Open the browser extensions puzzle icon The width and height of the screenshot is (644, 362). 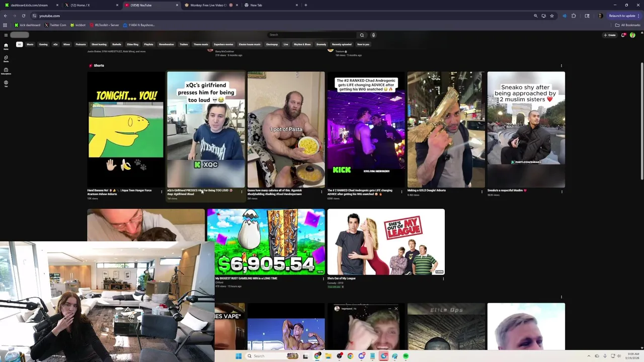574,16
